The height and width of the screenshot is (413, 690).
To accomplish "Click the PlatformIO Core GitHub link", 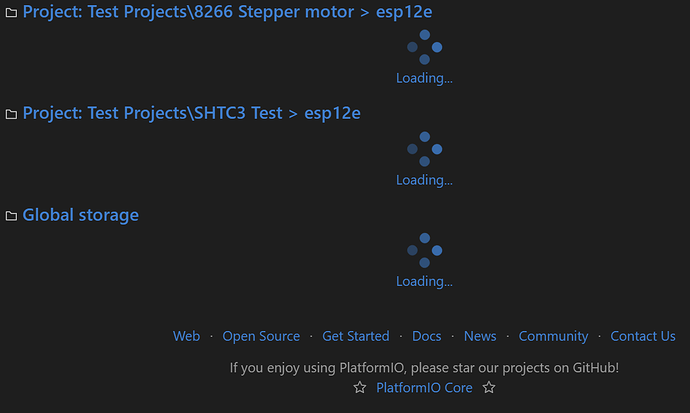I will coord(424,387).
